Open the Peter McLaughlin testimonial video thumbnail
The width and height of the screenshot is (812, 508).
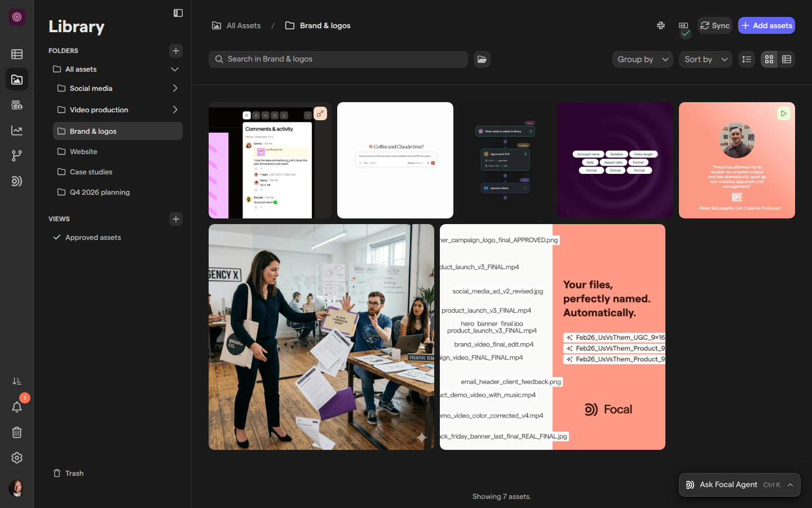[x=737, y=160]
